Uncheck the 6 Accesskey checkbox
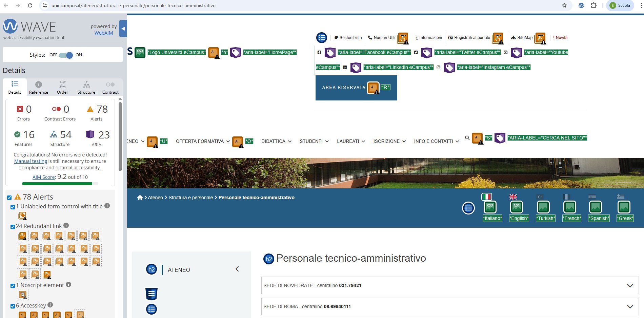Viewport: 644px width, 318px height. pos(13,306)
